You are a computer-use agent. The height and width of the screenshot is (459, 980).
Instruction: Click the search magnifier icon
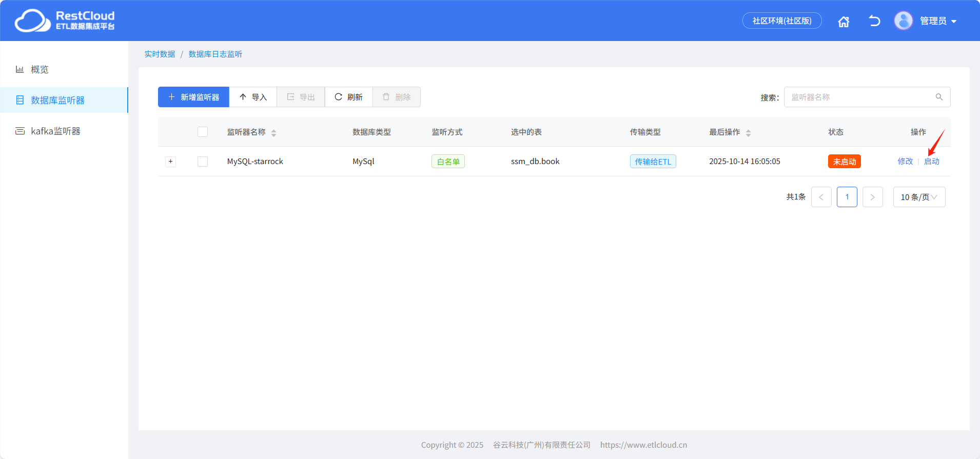click(939, 97)
